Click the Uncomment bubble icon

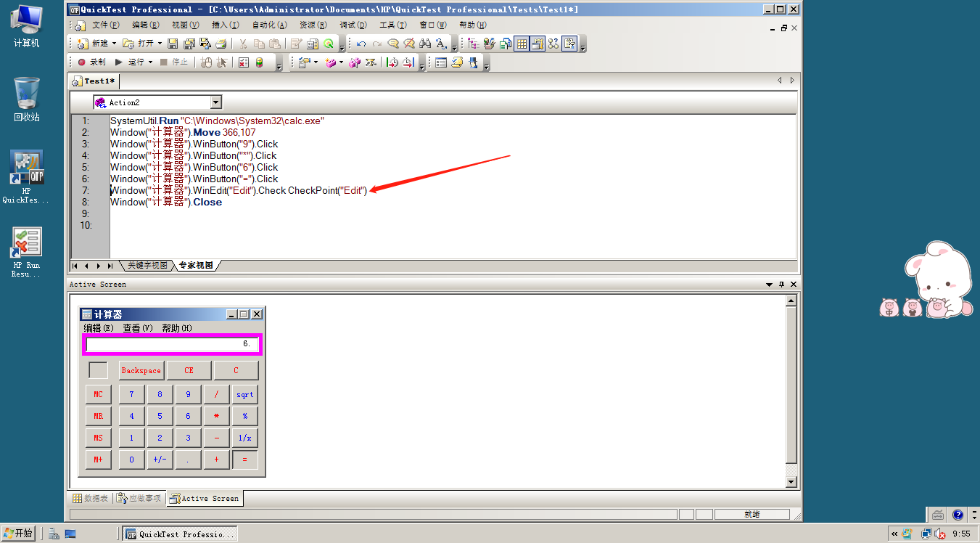409,44
